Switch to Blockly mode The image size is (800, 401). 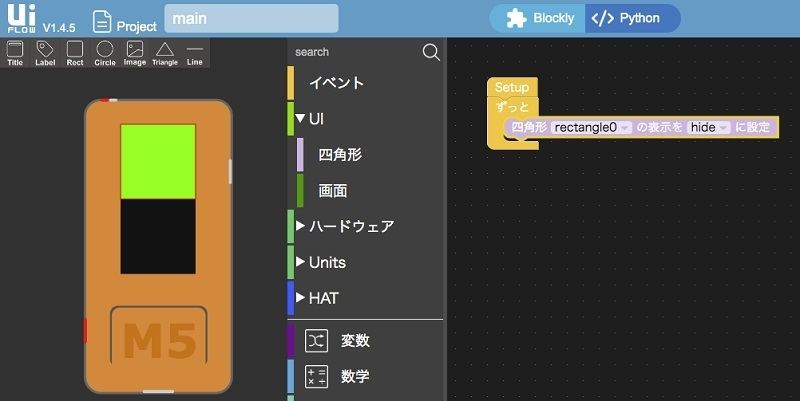click(540, 18)
